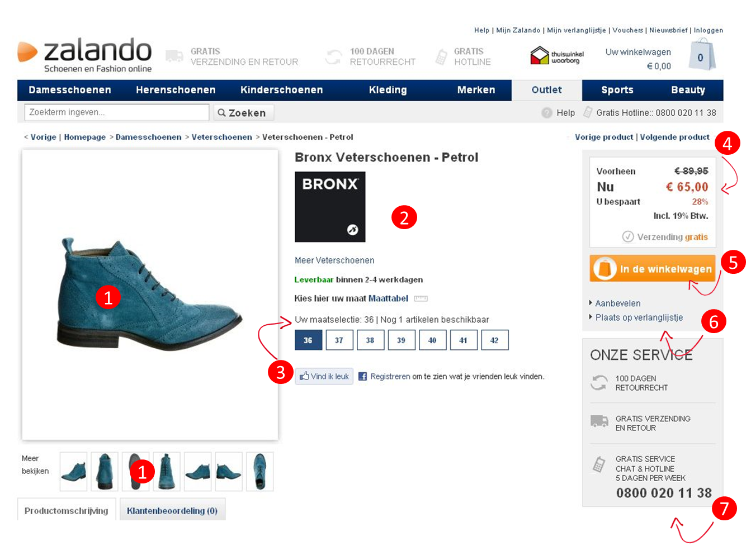The height and width of the screenshot is (560, 751).
Task: Open the BRONX brand logo
Action: click(x=330, y=207)
